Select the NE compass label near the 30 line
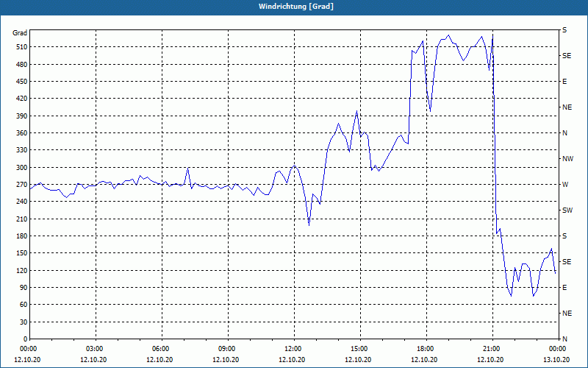This screenshot has height=368, width=588. 567,314
